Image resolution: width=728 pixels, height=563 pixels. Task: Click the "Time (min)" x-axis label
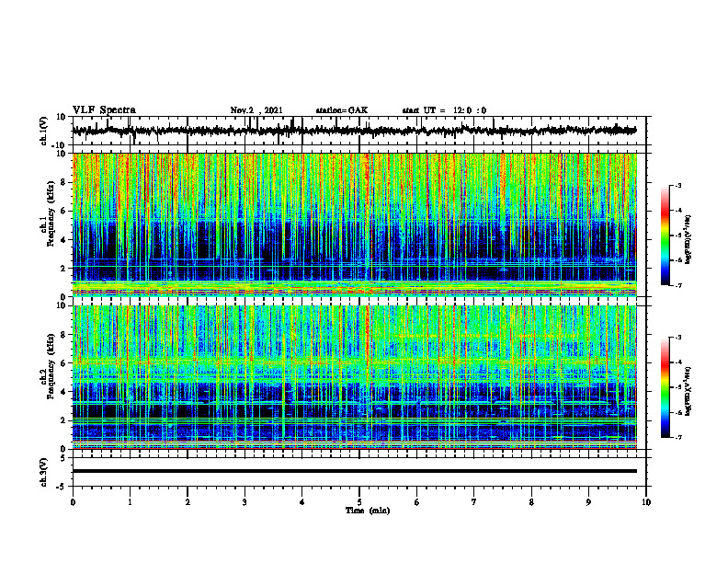pos(368,511)
